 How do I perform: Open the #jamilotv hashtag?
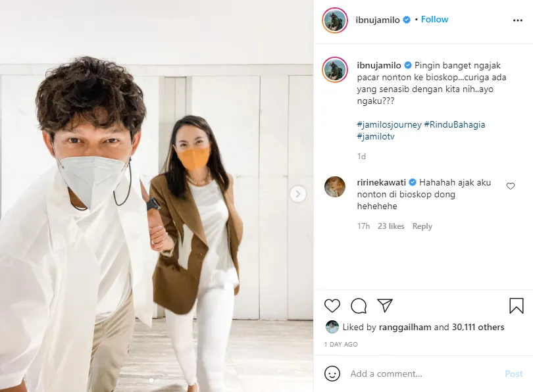[x=376, y=137]
